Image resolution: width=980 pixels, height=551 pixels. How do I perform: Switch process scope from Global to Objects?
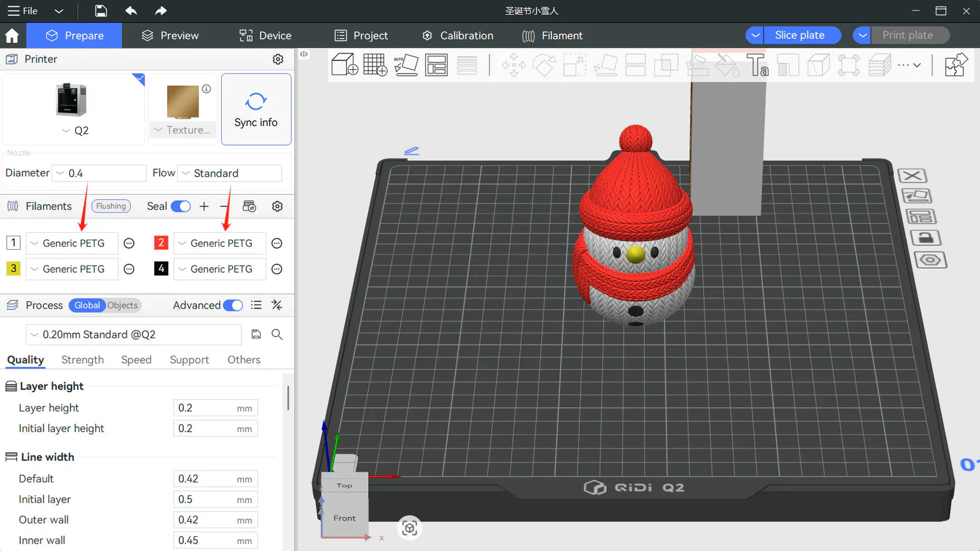pyautogui.click(x=123, y=305)
